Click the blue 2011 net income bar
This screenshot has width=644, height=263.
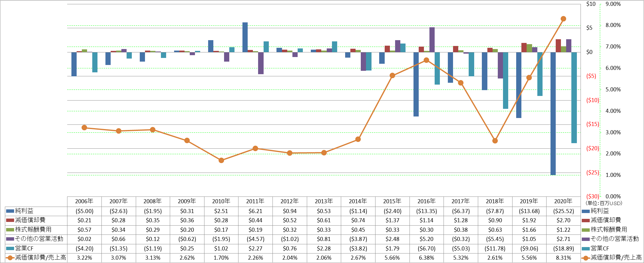click(x=245, y=37)
